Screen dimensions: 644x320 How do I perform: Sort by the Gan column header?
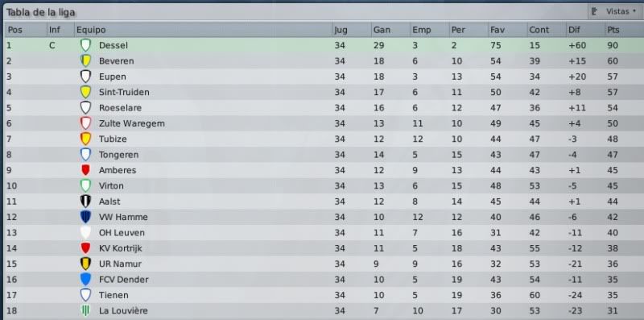pos(390,30)
